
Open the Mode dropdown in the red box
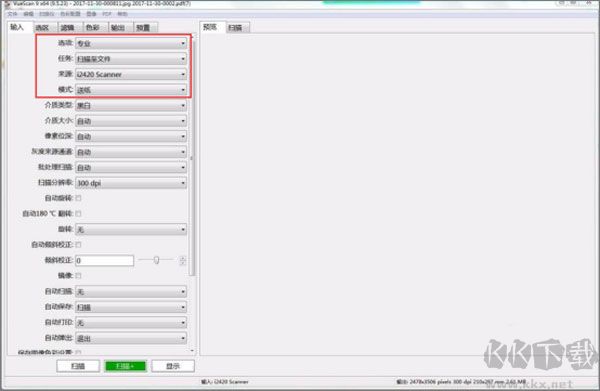point(131,90)
